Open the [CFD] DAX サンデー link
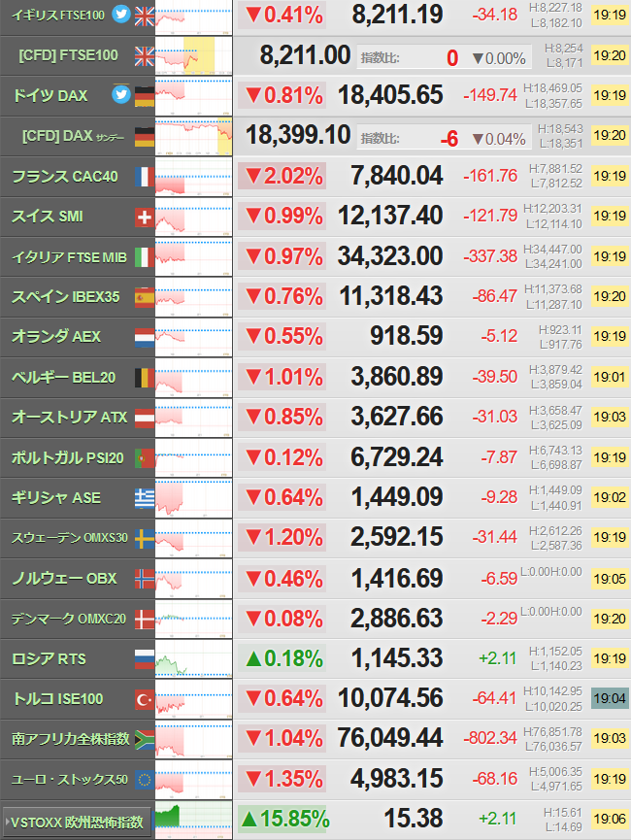This screenshot has height=840, width=631. [73, 136]
